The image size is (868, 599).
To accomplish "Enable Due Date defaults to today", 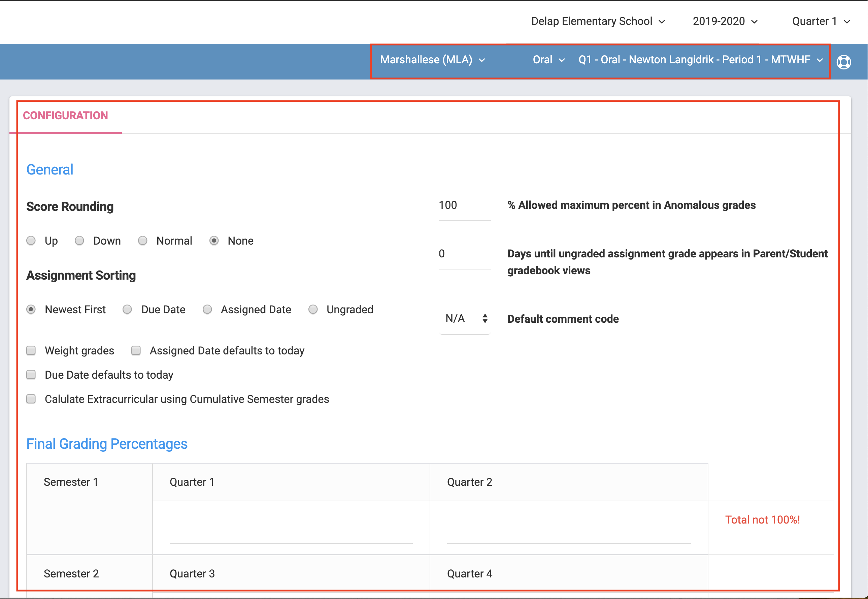I will pos(31,375).
